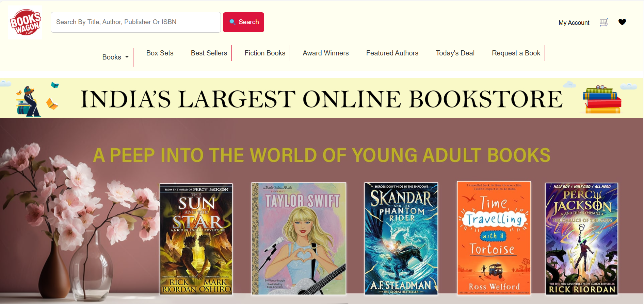Open Fiction Books section
644x305 pixels.
[265, 53]
